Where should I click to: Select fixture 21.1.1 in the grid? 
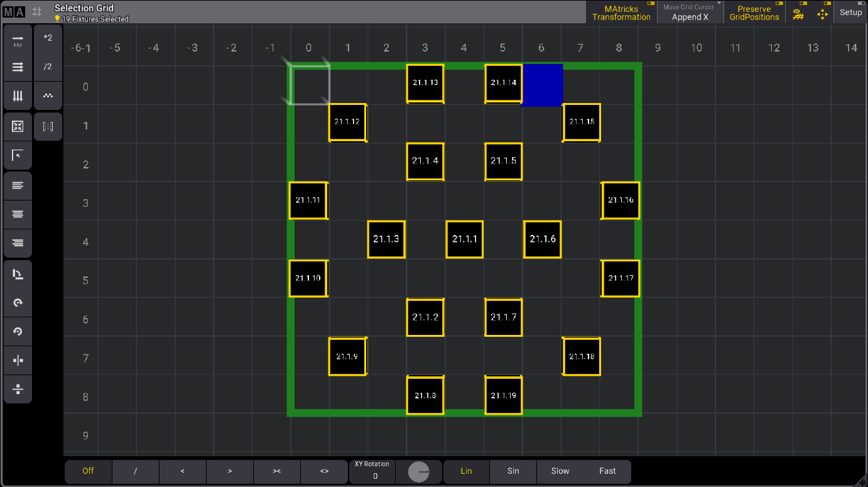(464, 239)
